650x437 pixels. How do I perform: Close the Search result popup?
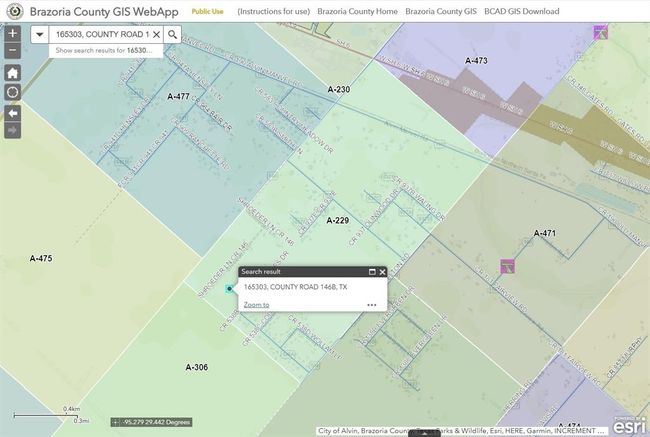(382, 271)
